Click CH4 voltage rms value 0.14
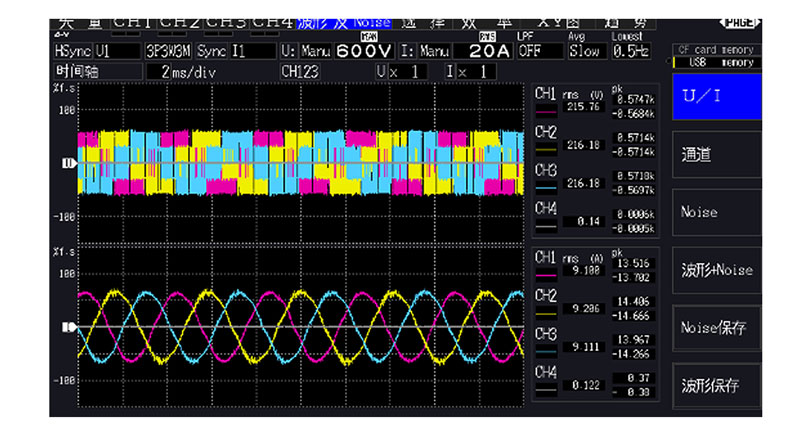This screenshot has width=800, height=437. pos(584,221)
